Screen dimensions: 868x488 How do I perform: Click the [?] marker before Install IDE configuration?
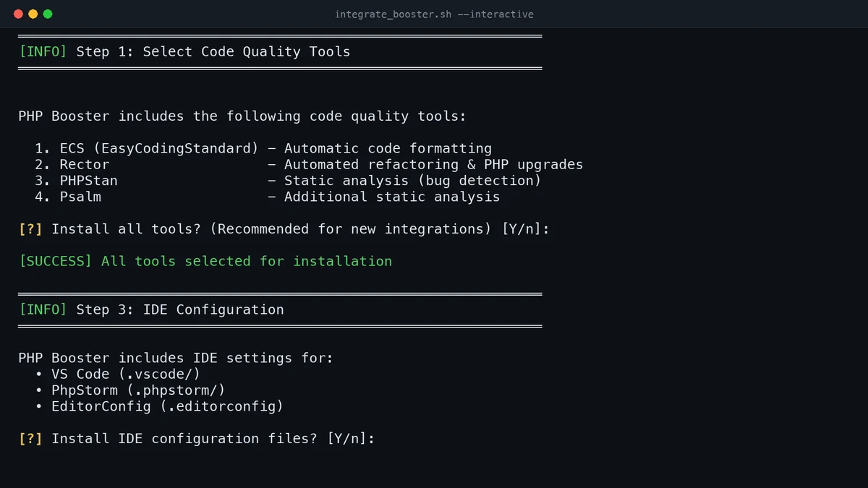30,439
